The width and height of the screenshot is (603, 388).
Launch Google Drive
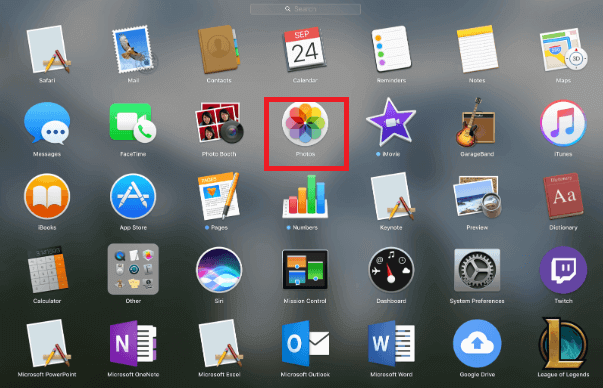pyautogui.click(x=477, y=343)
